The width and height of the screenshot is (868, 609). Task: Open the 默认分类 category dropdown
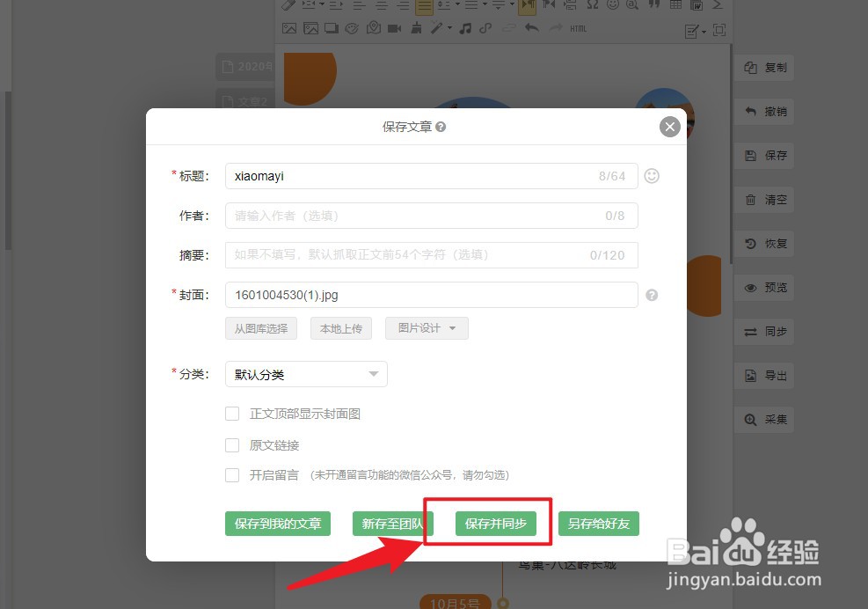click(306, 374)
